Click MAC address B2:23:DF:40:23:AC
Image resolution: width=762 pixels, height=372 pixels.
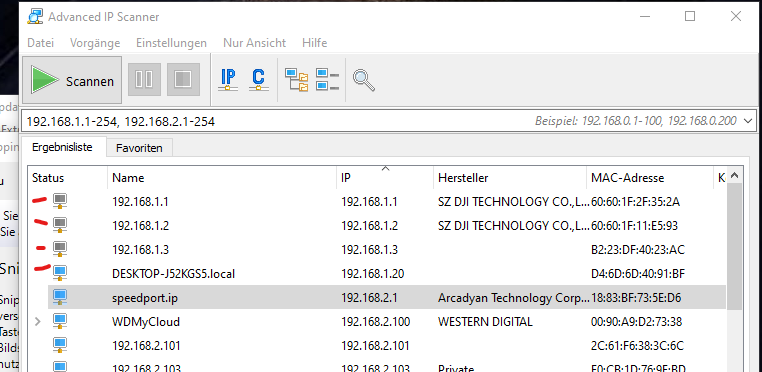point(637,249)
